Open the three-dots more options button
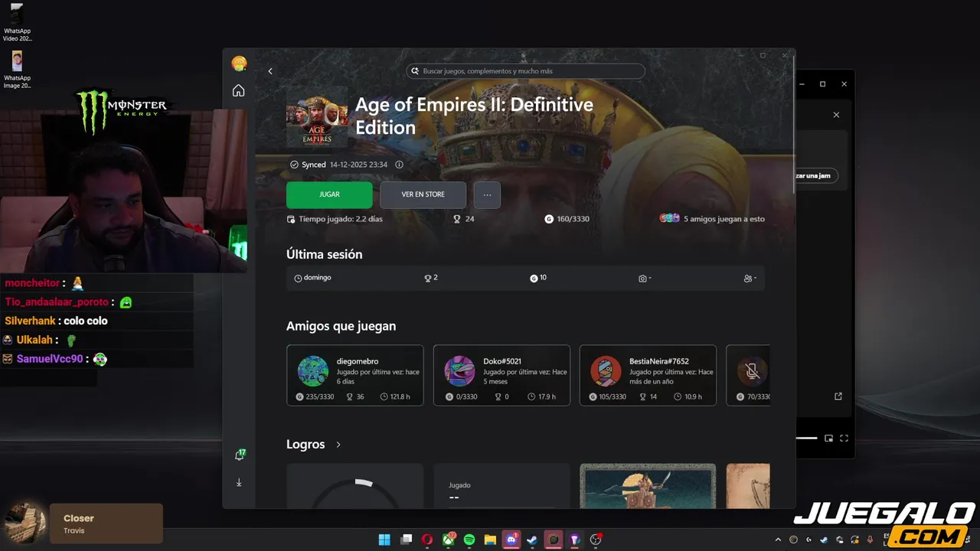 (487, 194)
